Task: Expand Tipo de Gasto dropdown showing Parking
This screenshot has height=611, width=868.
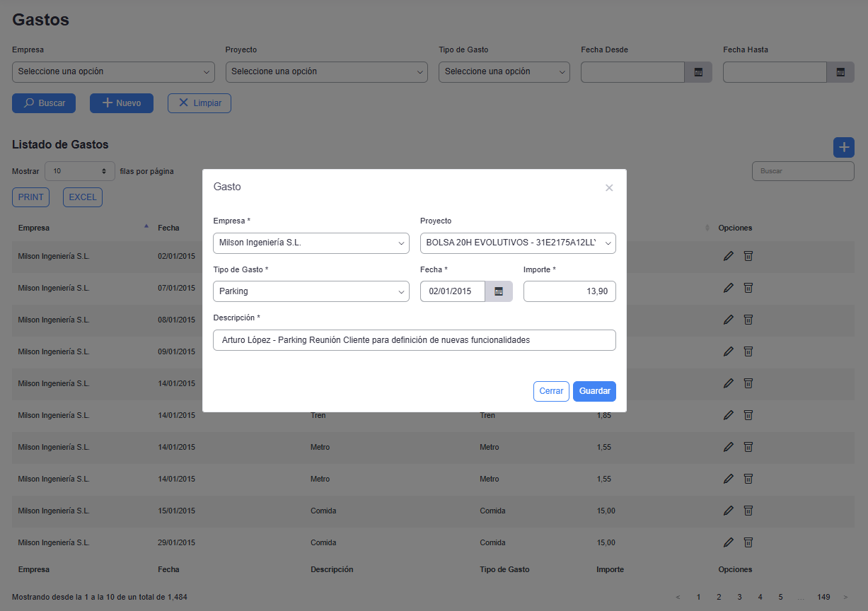Action: click(x=311, y=291)
